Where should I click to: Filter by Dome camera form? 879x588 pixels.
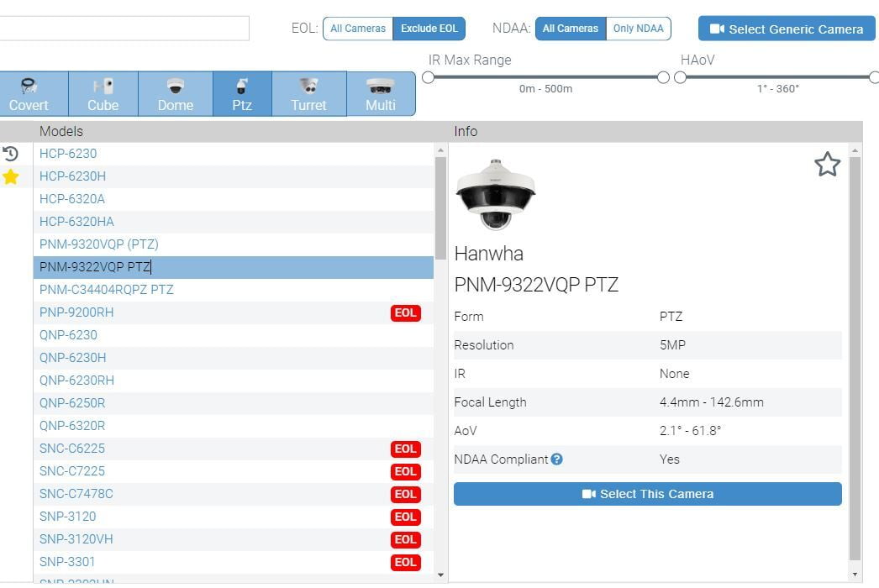point(176,93)
